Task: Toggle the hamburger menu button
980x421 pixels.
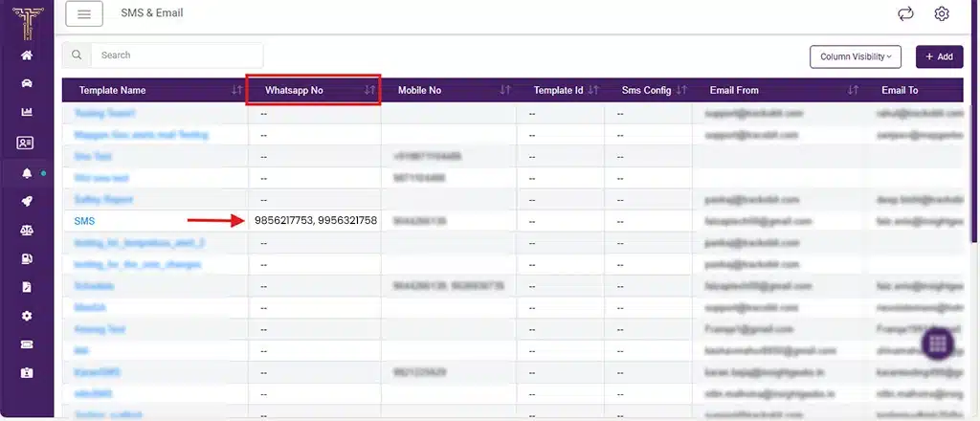Action: [84, 13]
